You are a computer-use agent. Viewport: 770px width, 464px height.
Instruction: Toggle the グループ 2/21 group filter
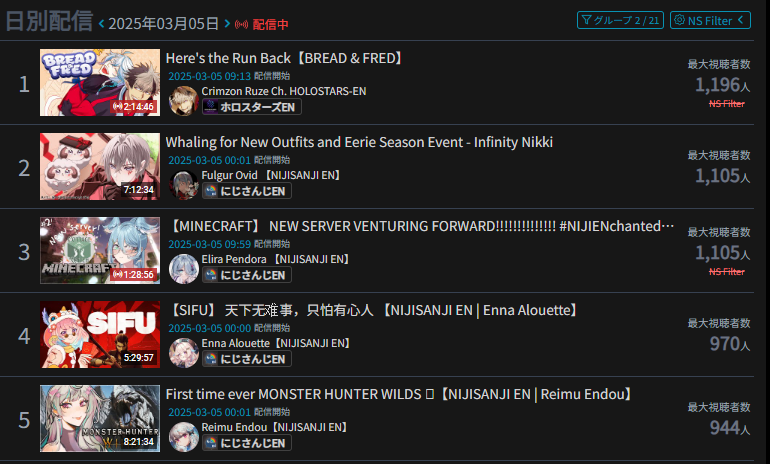(x=620, y=20)
